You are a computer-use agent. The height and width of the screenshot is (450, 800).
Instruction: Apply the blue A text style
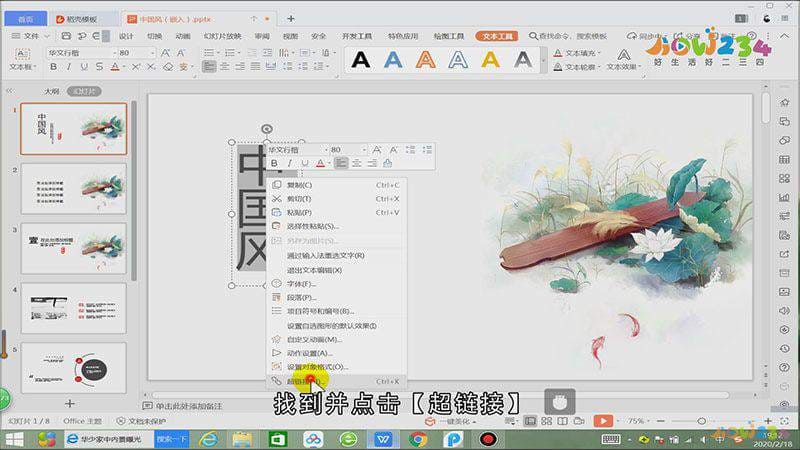393,60
